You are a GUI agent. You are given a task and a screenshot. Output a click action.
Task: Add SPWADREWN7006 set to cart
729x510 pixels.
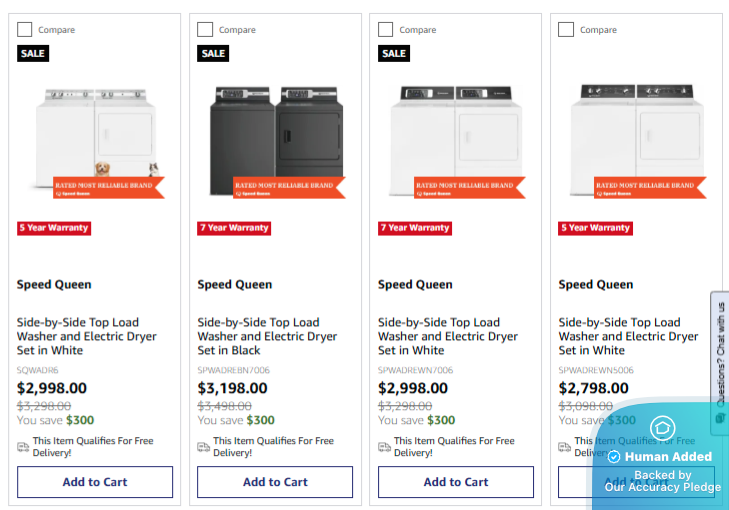pos(456,482)
